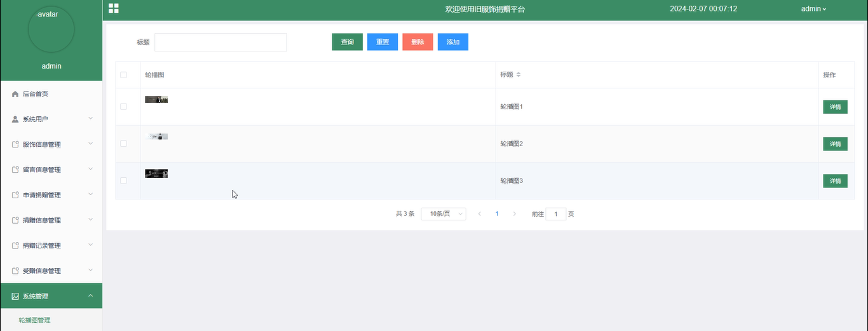
Task: Collapse the 系统管理 submenu chevron
Action: tap(90, 295)
